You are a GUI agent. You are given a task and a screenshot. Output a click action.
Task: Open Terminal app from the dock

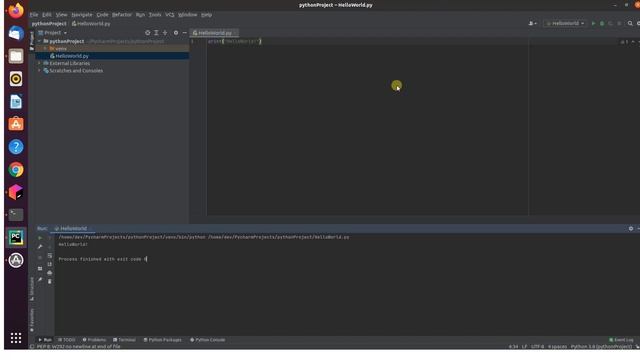click(x=16, y=215)
